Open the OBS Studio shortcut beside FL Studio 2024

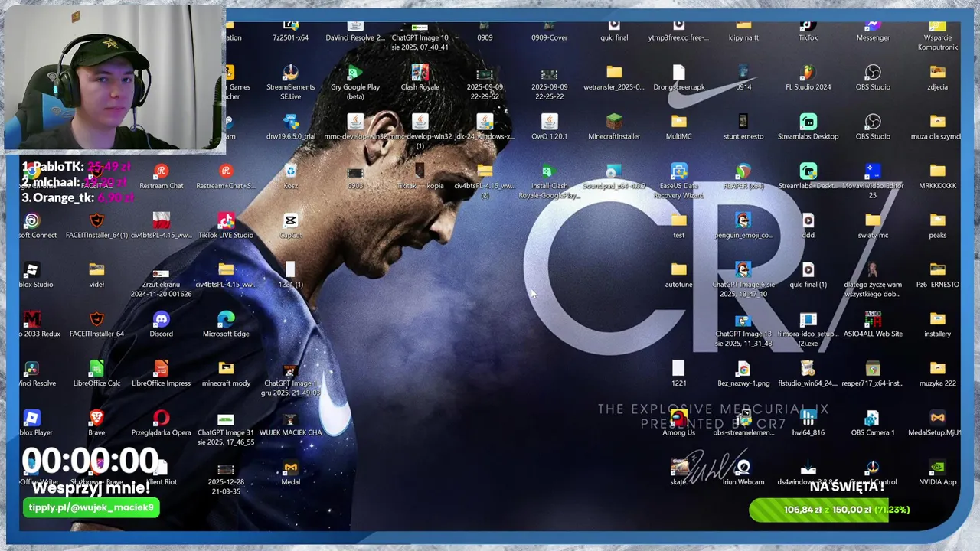(873, 77)
